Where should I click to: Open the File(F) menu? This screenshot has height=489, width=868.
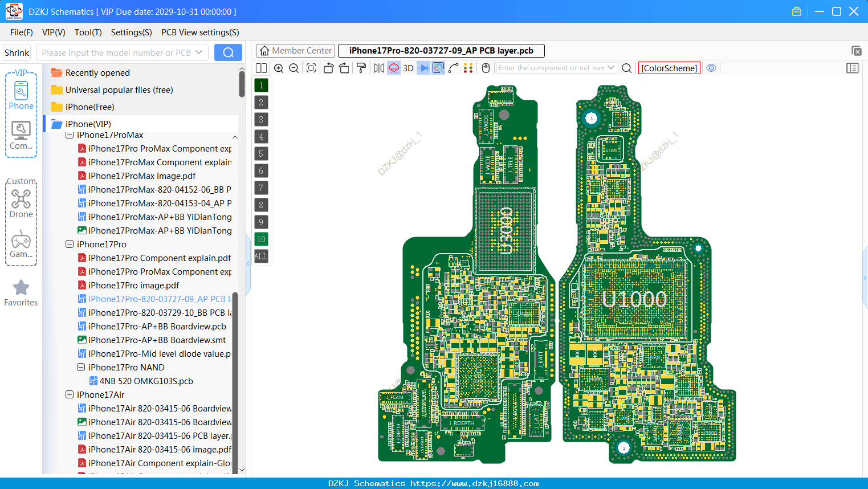point(22,32)
